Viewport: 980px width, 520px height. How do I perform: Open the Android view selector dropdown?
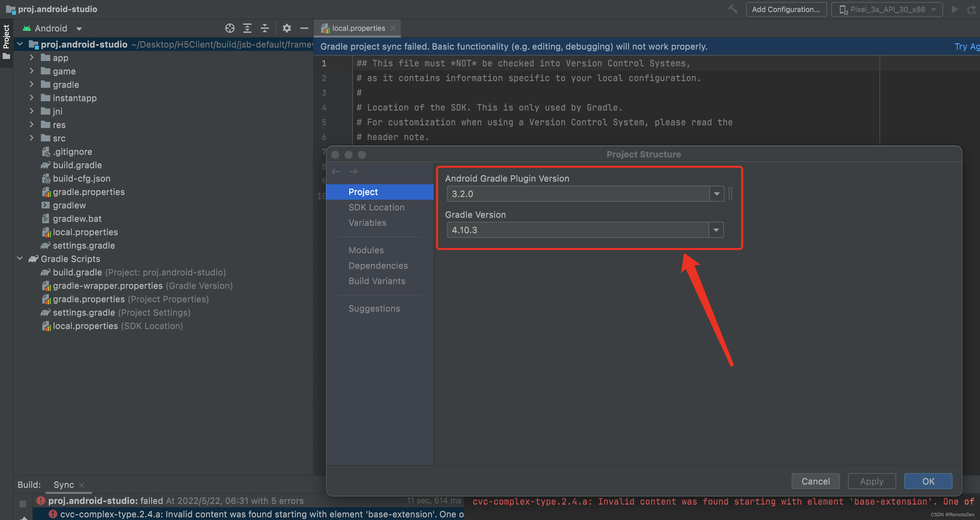[79, 29]
